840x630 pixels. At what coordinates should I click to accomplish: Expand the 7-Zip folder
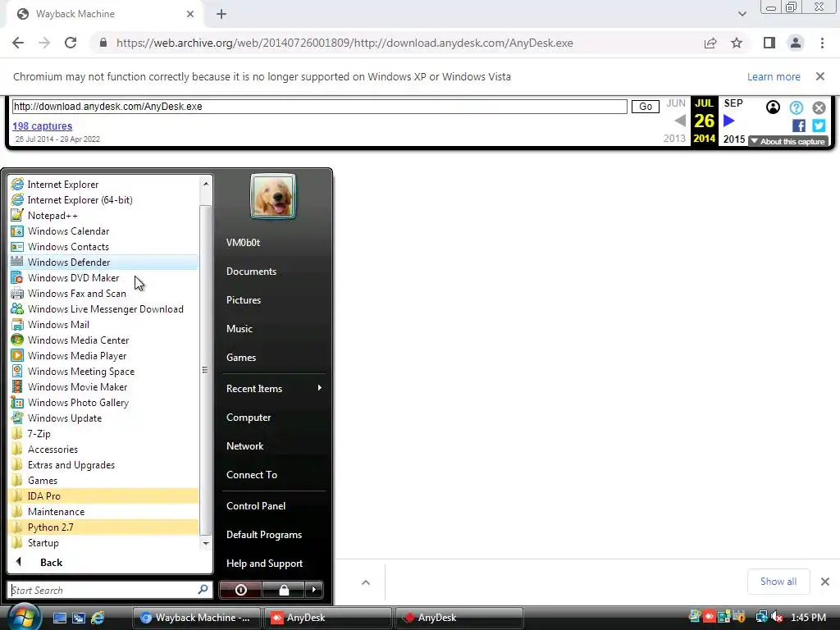(104, 433)
